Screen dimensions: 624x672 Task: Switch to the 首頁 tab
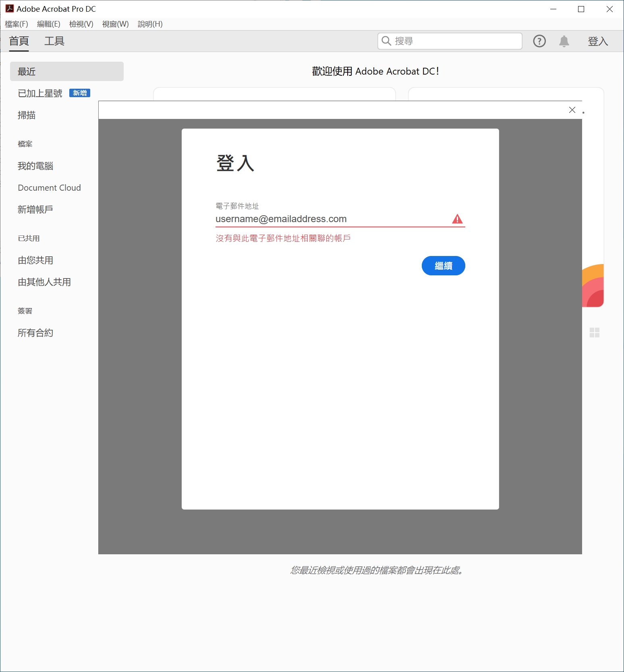pyautogui.click(x=19, y=41)
